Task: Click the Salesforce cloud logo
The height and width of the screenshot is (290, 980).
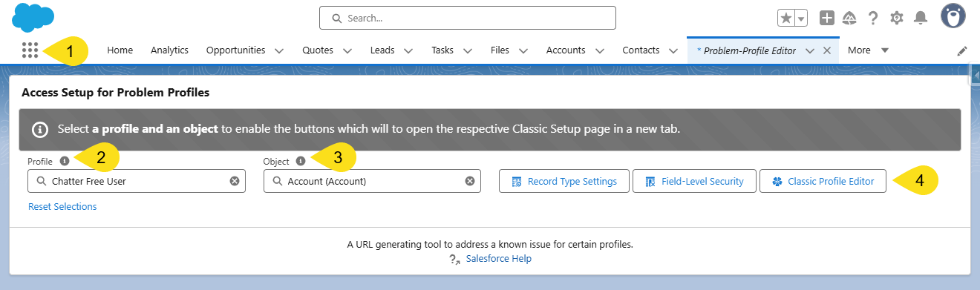Action: pos(33,17)
